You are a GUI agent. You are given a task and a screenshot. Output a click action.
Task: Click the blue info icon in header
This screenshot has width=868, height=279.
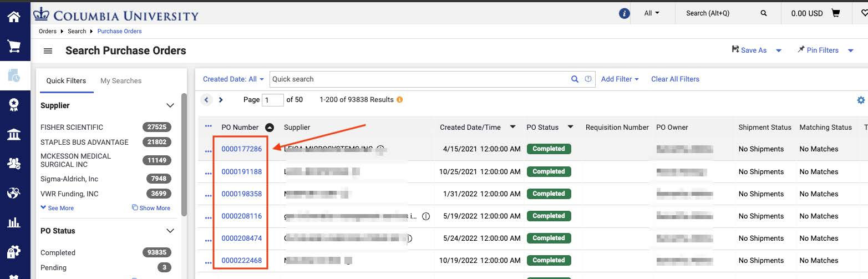624,14
